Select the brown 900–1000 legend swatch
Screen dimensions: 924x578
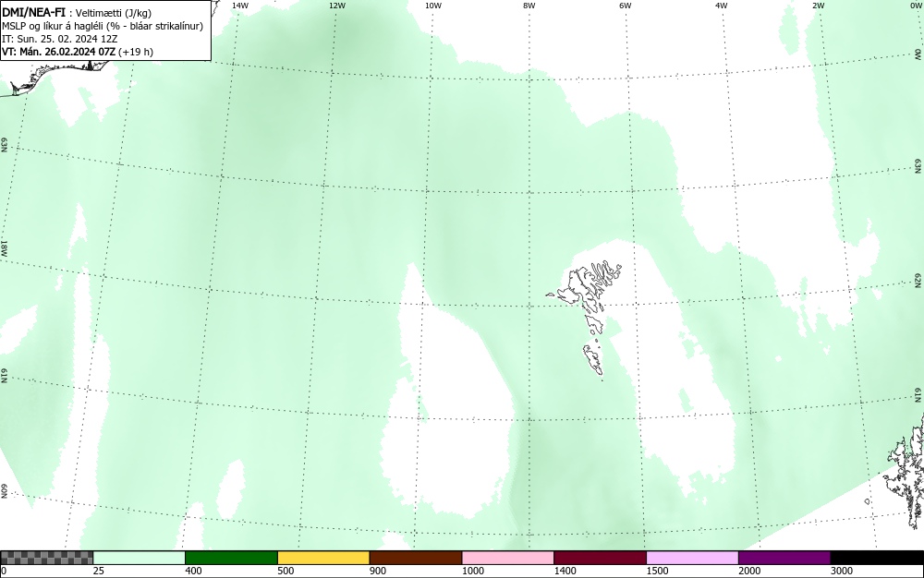coord(416,558)
